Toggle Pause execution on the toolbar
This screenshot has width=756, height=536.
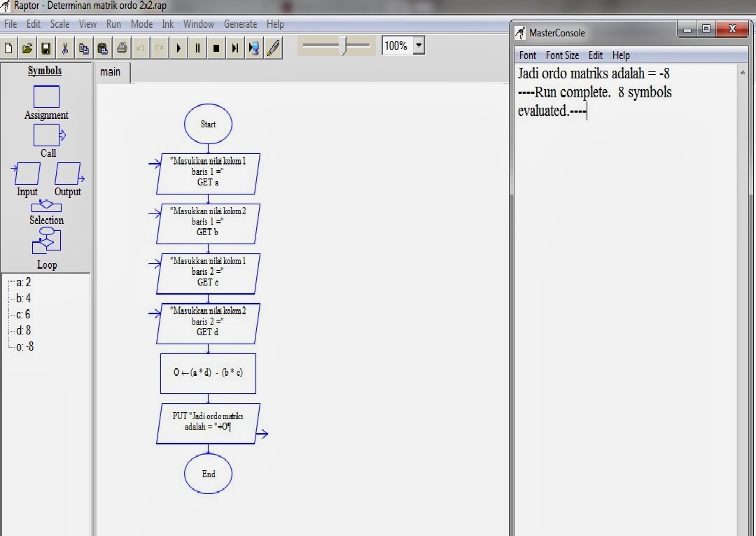[198, 47]
